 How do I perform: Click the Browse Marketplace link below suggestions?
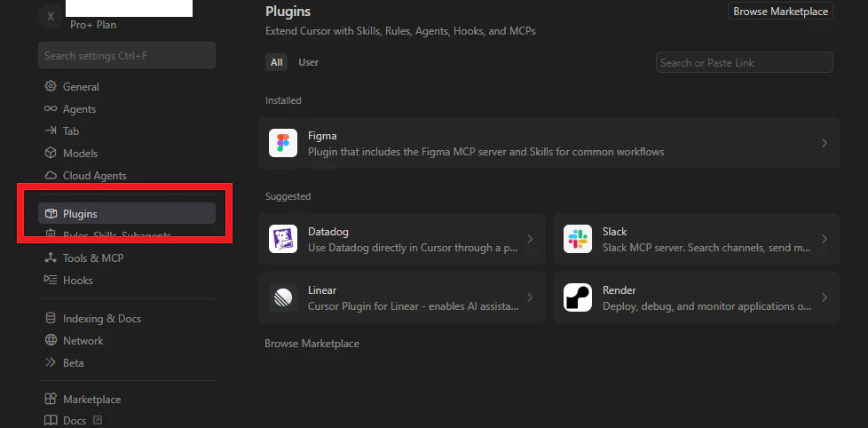(312, 344)
